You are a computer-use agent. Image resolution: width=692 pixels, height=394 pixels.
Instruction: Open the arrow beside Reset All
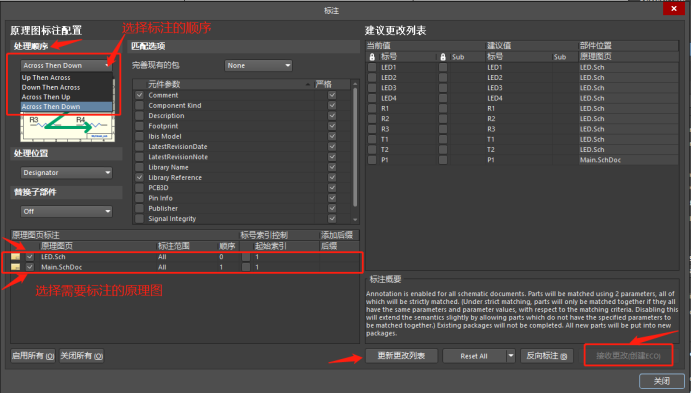(511, 356)
